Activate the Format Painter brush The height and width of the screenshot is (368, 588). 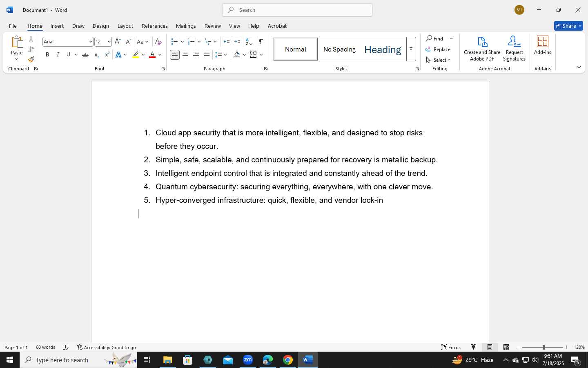tap(31, 60)
